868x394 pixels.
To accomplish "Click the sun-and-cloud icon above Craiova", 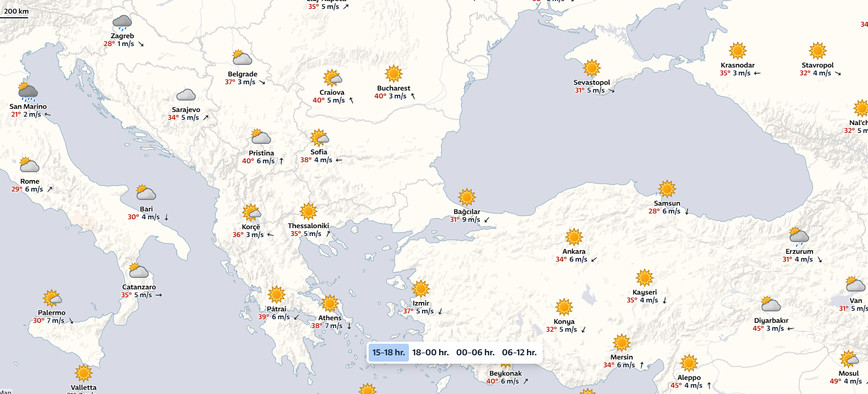I will tap(332, 78).
